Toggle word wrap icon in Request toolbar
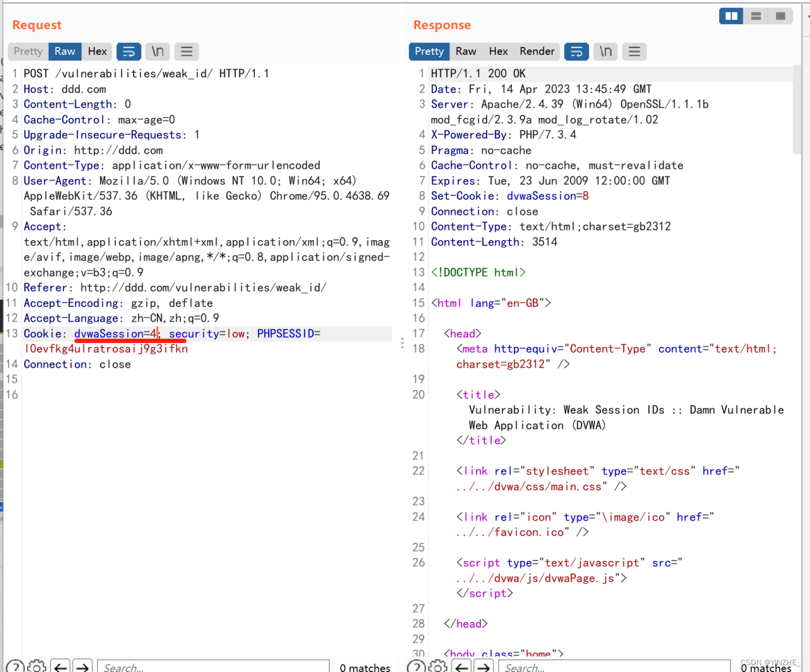810x672 pixels. point(129,51)
